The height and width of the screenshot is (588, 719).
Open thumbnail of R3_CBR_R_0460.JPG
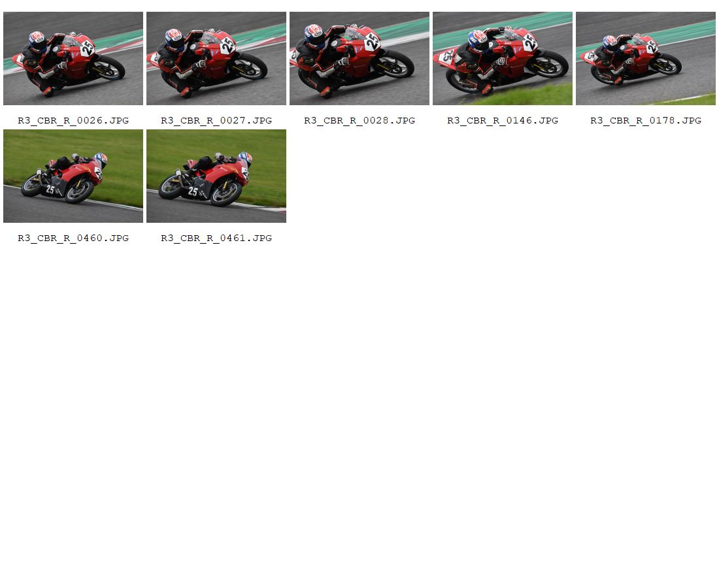[73, 176]
